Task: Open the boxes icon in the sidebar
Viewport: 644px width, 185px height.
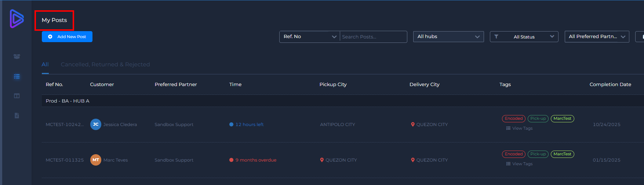Action: point(17,56)
